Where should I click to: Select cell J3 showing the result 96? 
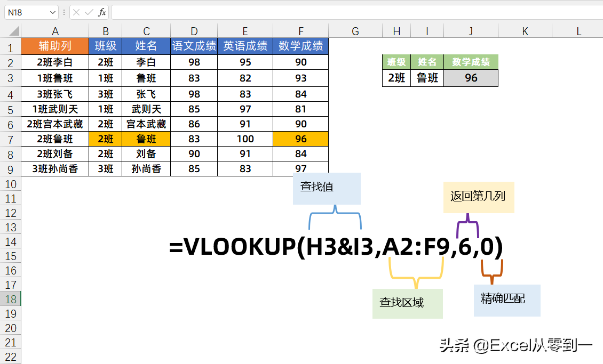point(471,78)
